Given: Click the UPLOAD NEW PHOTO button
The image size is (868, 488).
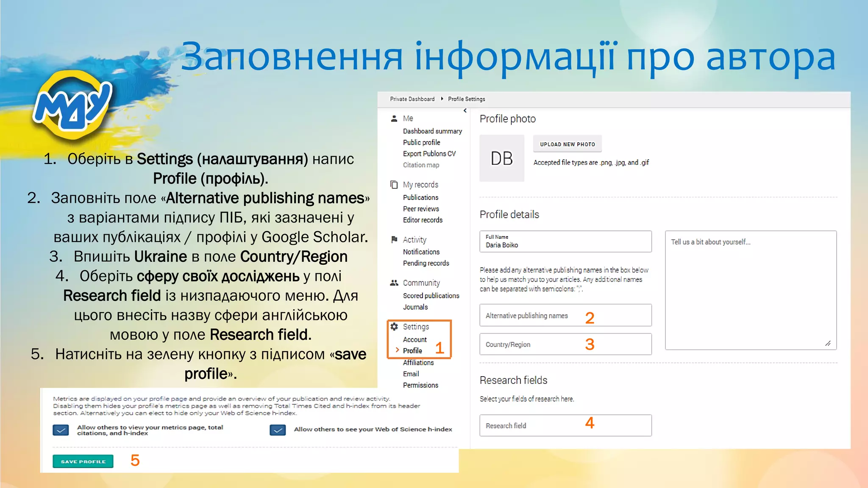Looking at the screenshot, I should 568,144.
